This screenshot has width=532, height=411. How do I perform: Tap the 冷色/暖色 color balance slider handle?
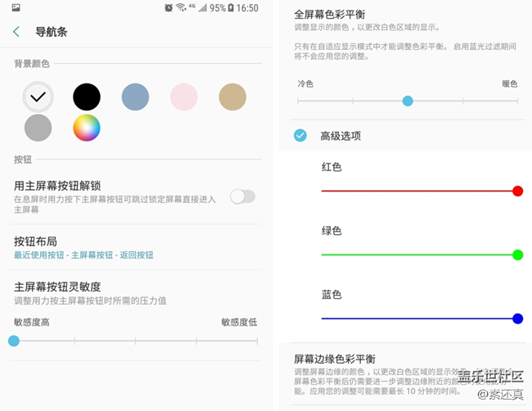408,101
